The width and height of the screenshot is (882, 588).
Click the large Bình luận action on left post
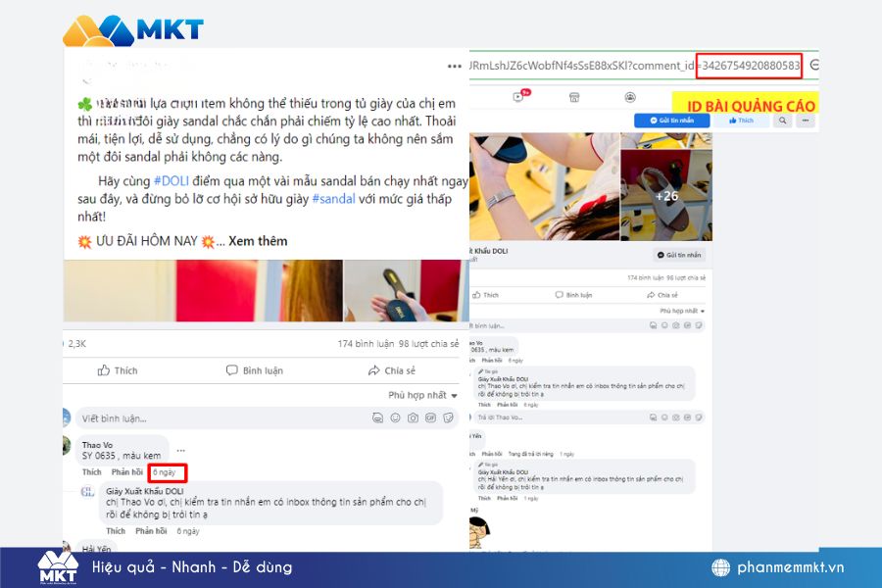coord(255,370)
